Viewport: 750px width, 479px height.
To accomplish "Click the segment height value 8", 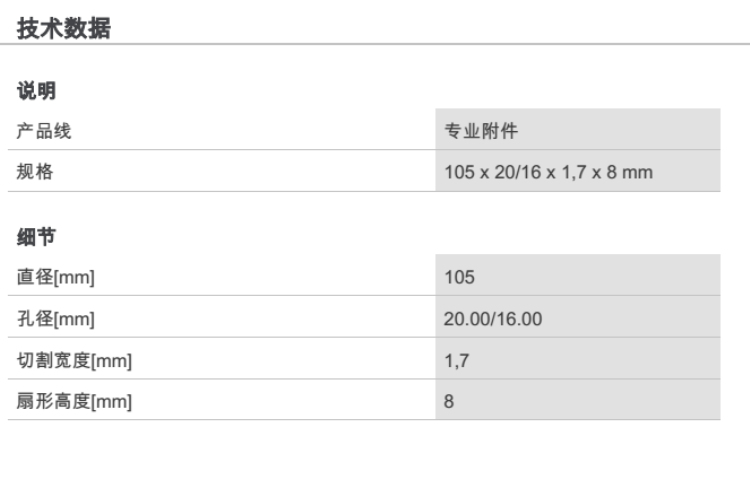I will coord(449,402).
